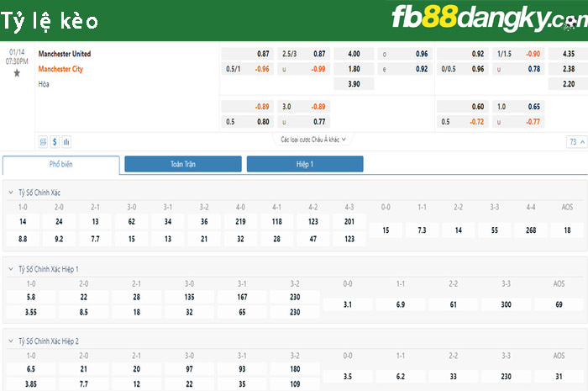Collapse 'Tỷ Số Chính Xác Hiệp 1' section

(11, 269)
